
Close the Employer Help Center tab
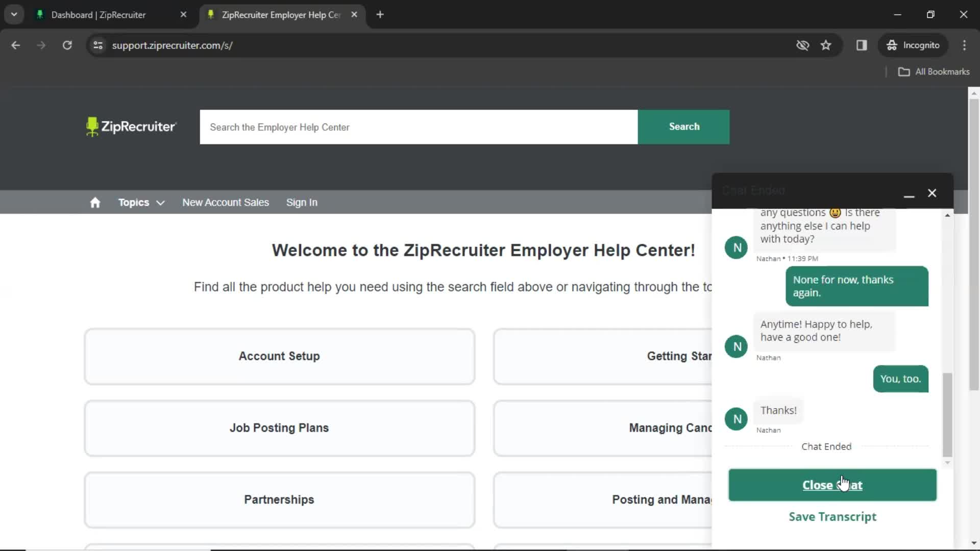coord(354,15)
